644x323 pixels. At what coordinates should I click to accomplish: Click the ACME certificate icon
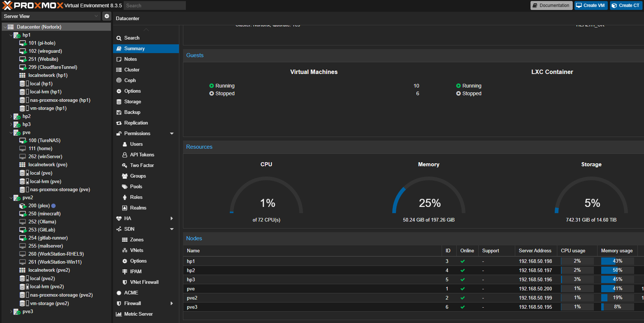(x=119, y=293)
